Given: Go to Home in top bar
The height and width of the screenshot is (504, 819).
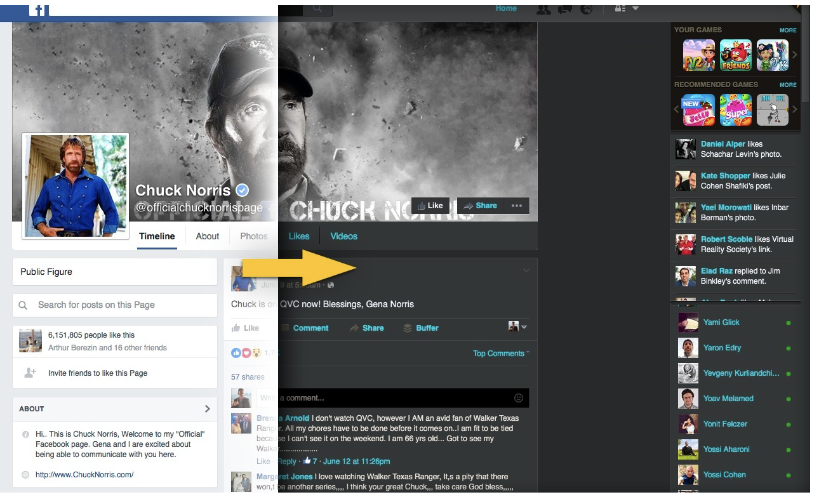Looking at the screenshot, I should click(506, 8).
